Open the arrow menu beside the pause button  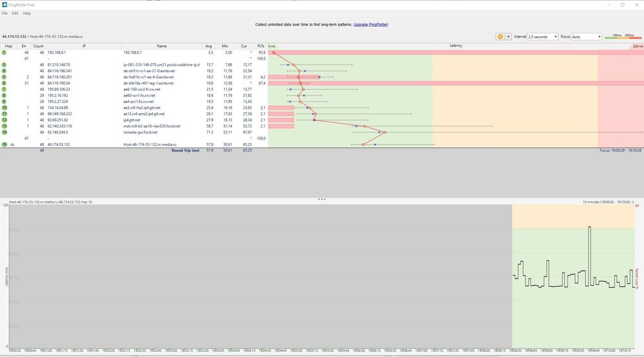pyautogui.click(x=508, y=37)
